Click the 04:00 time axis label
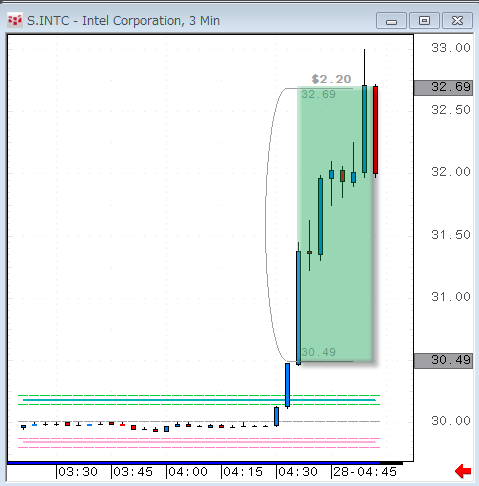This screenshot has width=479, height=486. 188,472
